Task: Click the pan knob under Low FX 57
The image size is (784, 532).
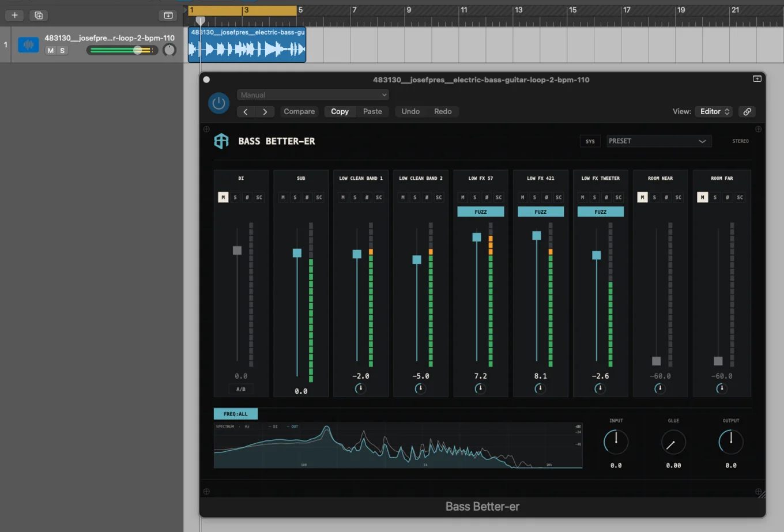Action: pos(480,388)
